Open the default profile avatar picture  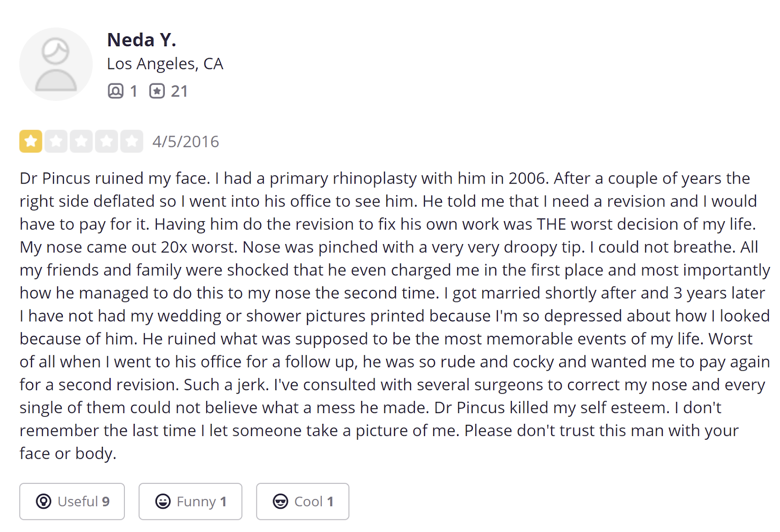(56, 64)
